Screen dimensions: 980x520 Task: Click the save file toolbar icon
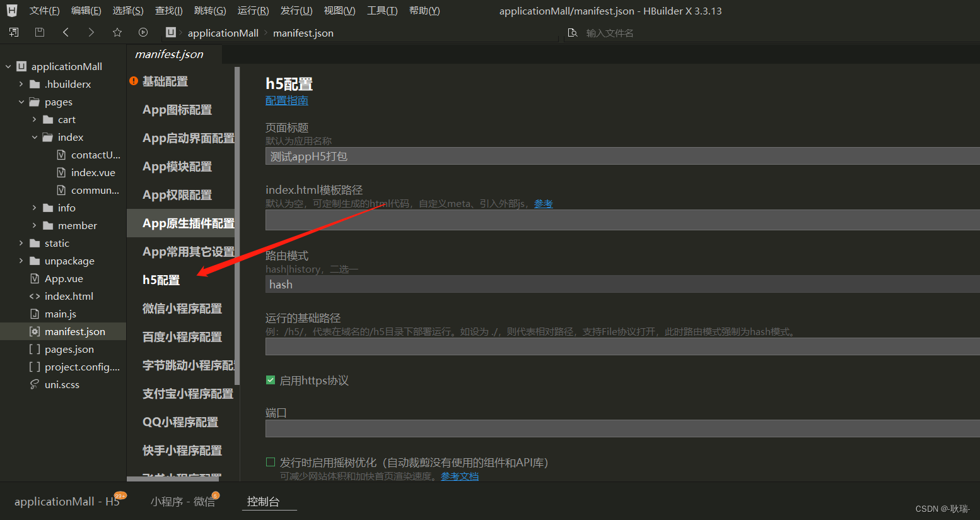point(40,32)
